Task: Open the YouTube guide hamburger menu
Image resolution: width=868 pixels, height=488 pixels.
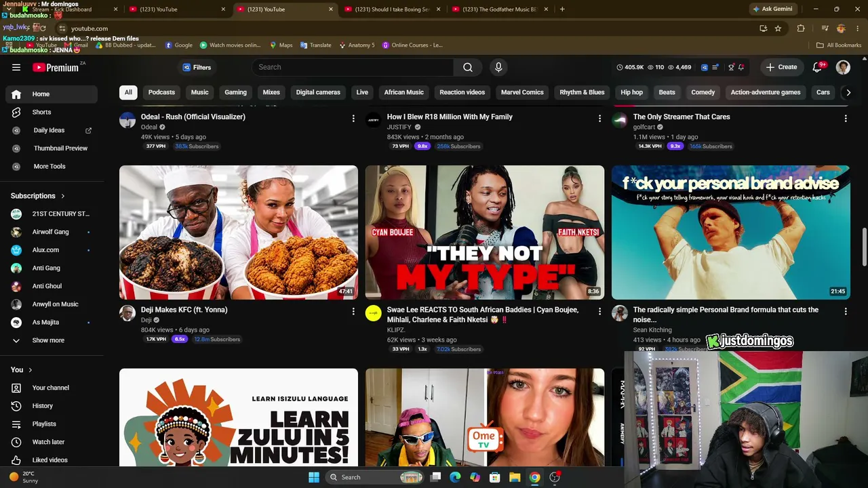Action: pos(16,67)
